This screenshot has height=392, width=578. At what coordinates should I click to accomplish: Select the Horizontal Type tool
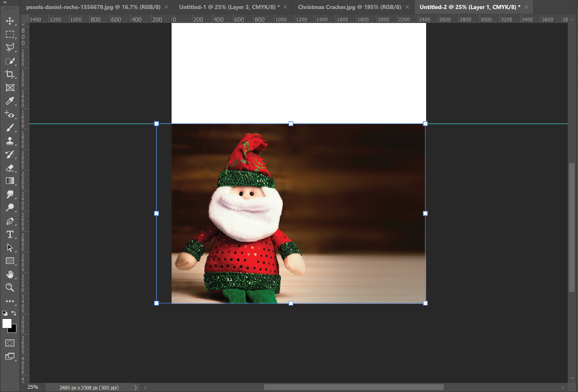click(x=10, y=234)
